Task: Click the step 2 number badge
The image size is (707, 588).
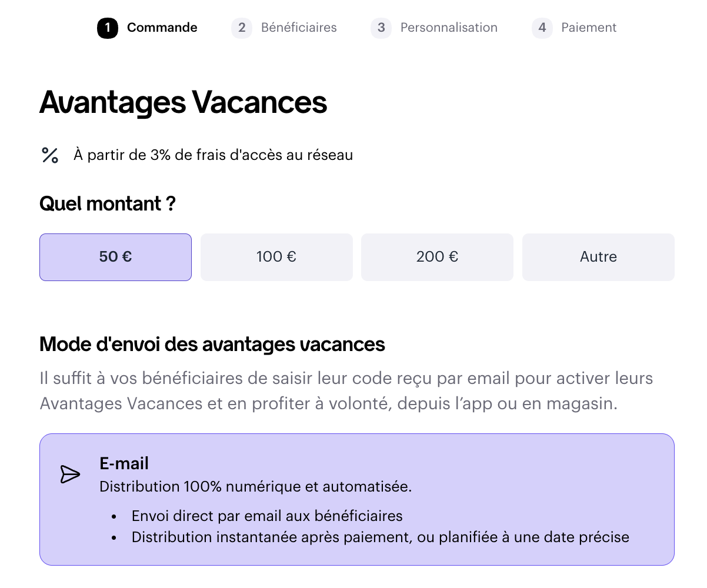Action: coord(242,28)
